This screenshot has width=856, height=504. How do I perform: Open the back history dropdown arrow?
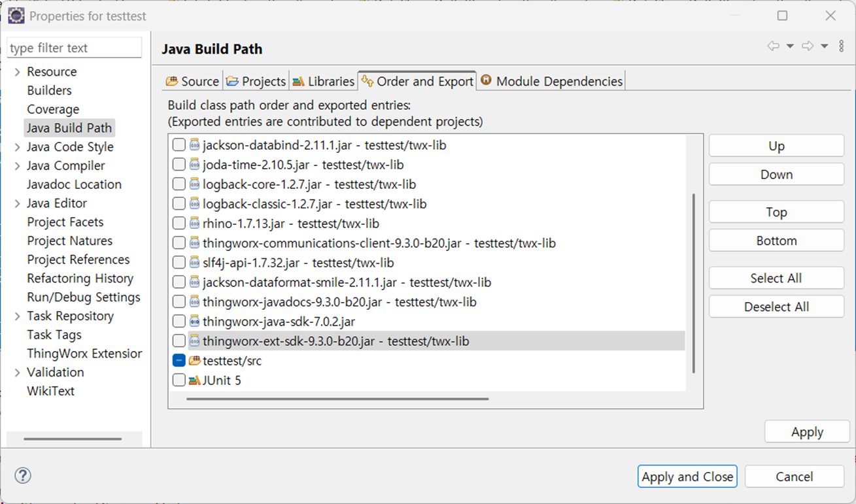click(790, 46)
